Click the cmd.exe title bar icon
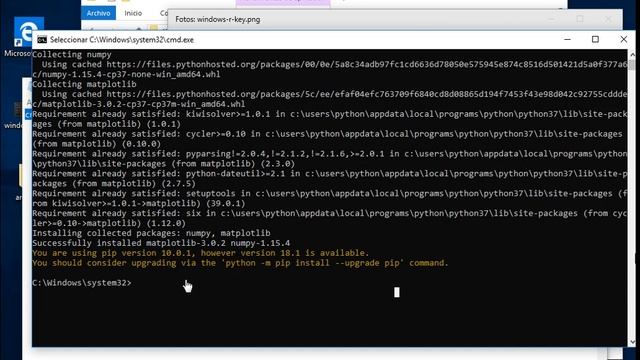Viewport: 640px width, 360px height. (42, 40)
